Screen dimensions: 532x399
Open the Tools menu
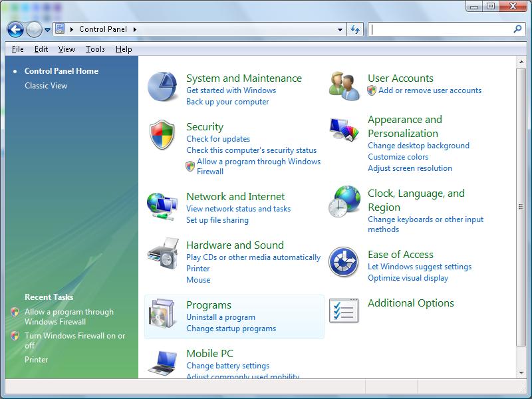tap(95, 49)
